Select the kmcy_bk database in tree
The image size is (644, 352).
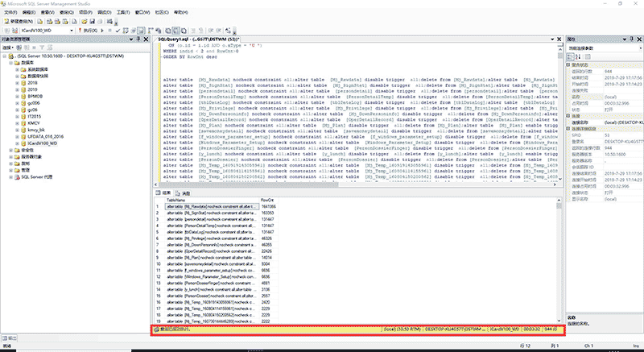pos(36,130)
